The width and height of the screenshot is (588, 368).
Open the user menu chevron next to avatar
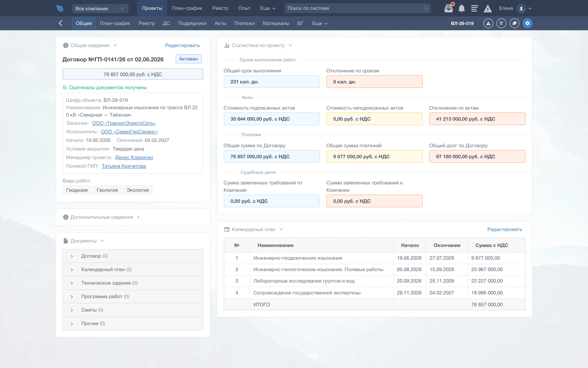tap(530, 8)
